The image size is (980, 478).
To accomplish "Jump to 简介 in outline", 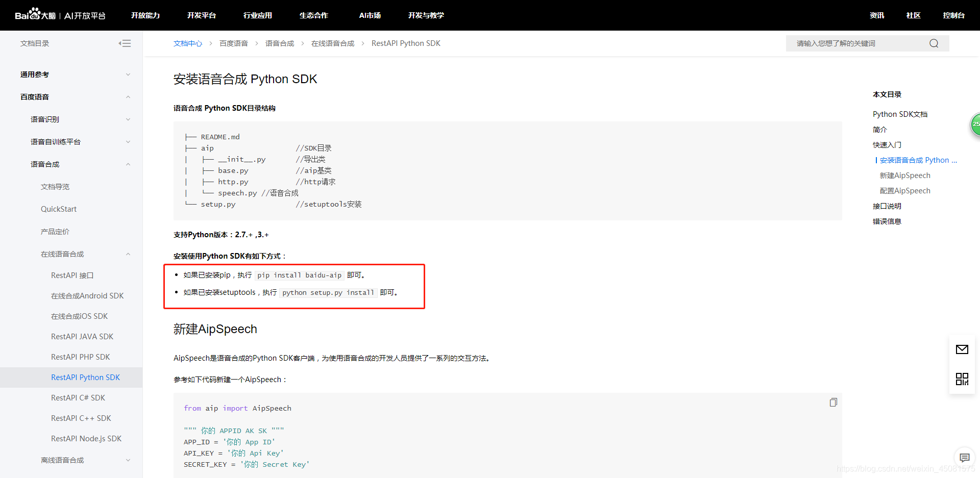I will (x=880, y=130).
